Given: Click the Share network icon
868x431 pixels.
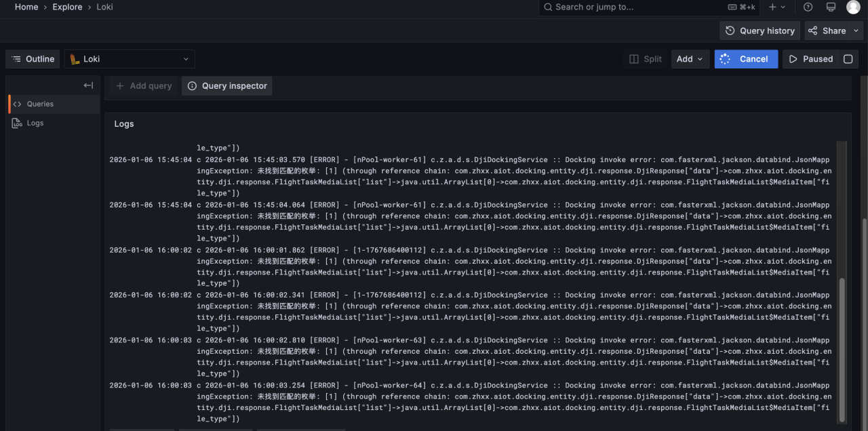Looking at the screenshot, I should click(x=813, y=30).
